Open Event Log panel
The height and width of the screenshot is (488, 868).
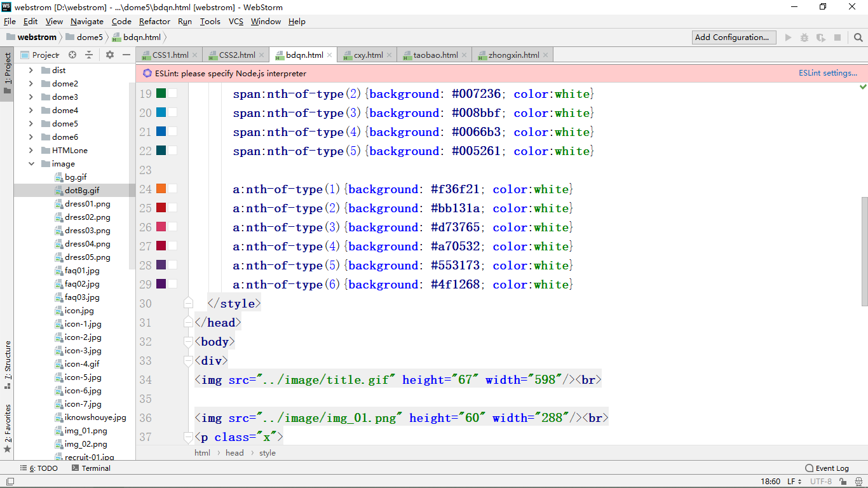pyautogui.click(x=827, y=468)
